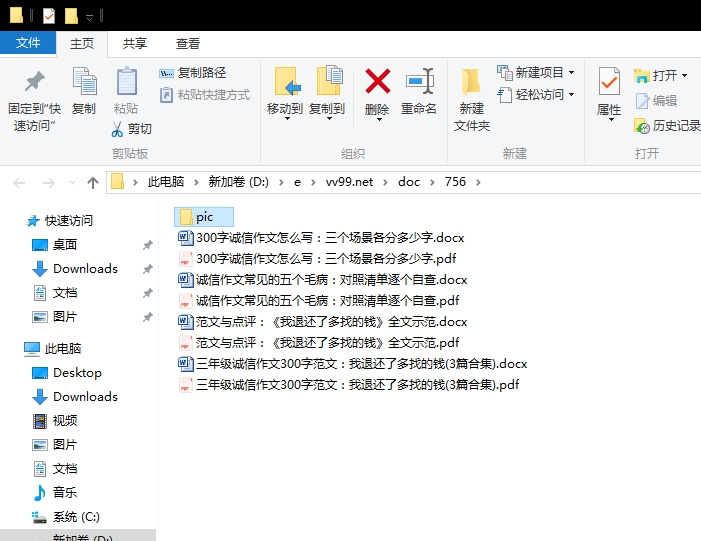
Task: Click doc in the address path
Action: tap(409, 182)
